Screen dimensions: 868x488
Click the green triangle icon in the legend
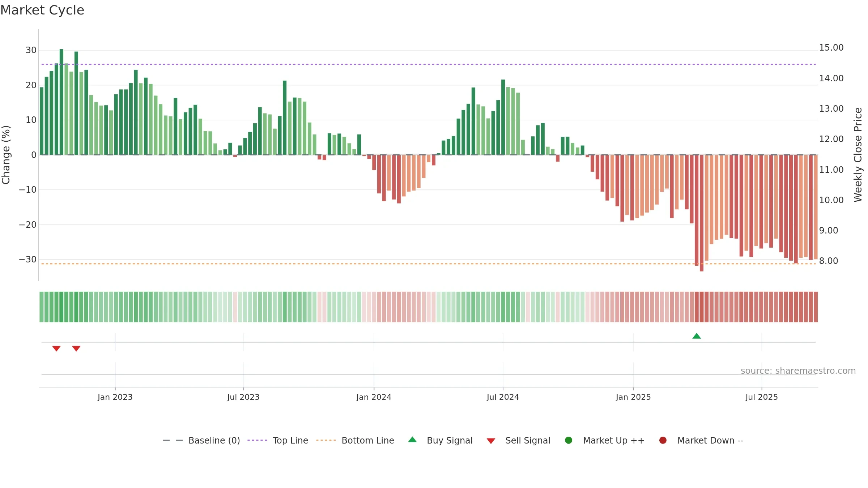pos(412,440)
